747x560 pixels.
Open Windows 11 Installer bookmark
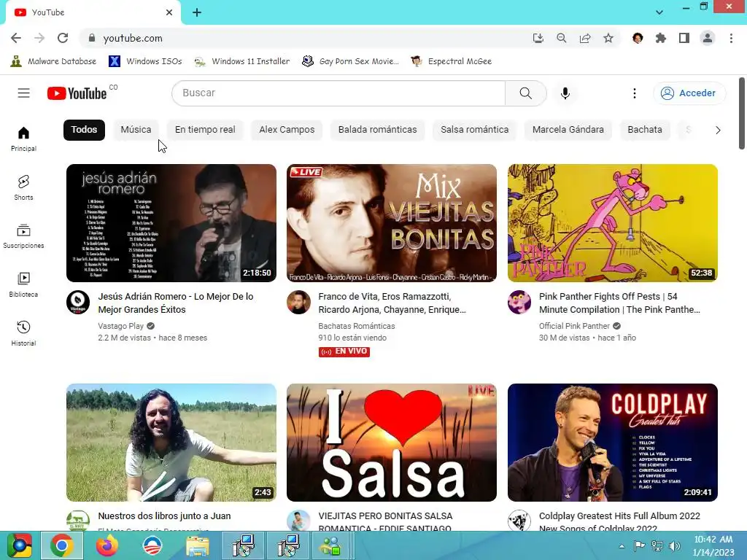[x=242, y=61]
